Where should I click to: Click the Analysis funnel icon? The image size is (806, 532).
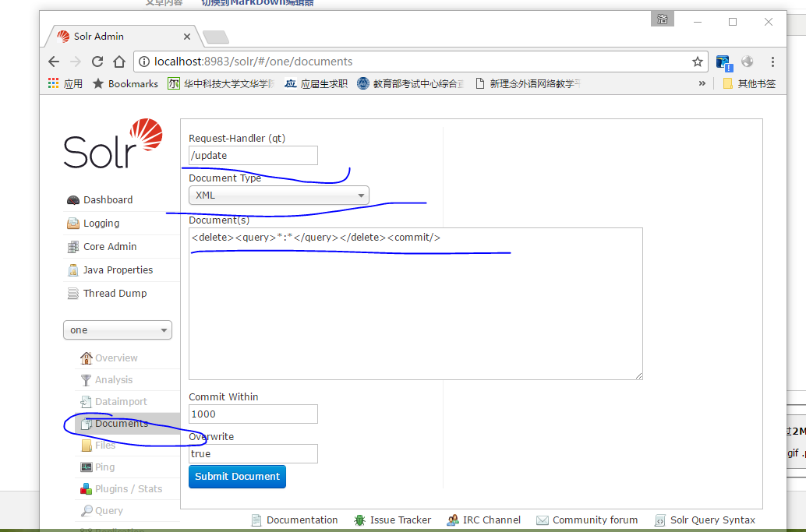[87, 380]
